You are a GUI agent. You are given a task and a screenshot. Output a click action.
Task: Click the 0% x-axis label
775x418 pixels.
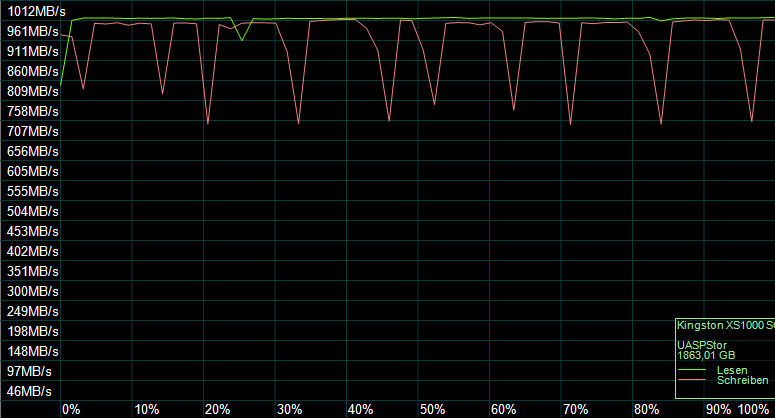point(71,410)
